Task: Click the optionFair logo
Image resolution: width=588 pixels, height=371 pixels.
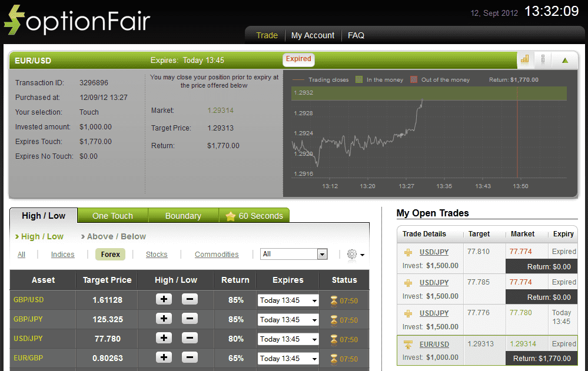Action: click(x=77, y=19)
